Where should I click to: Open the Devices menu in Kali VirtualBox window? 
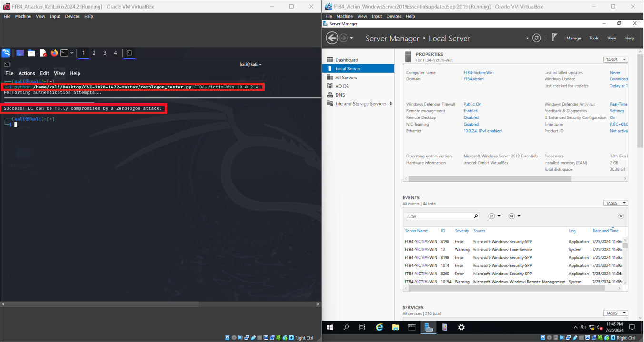72,16
